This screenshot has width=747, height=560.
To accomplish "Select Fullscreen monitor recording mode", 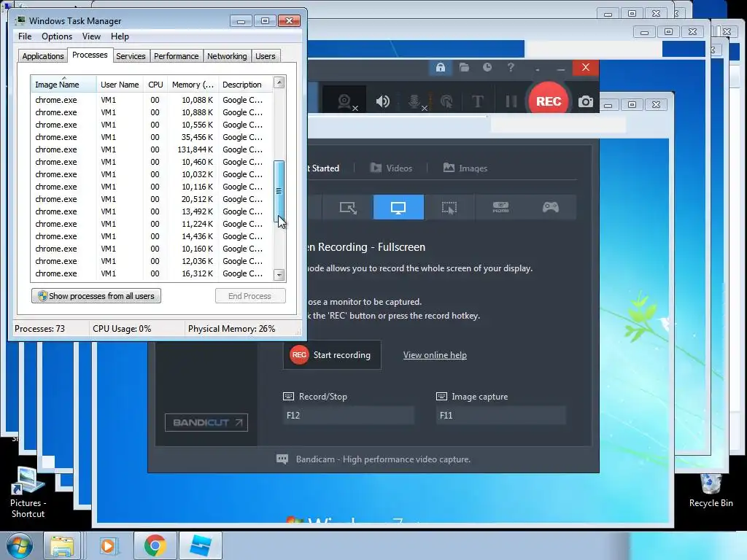I will pos(398,207).
